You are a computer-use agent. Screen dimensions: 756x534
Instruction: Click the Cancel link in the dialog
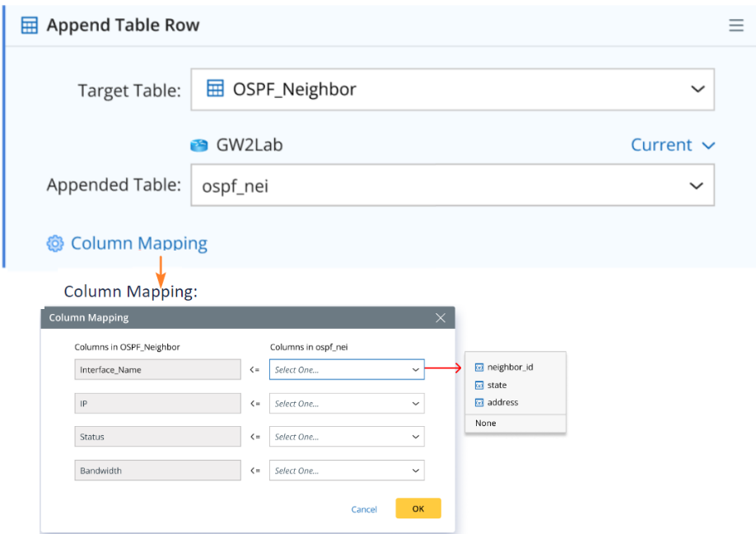tap(364, 509)
